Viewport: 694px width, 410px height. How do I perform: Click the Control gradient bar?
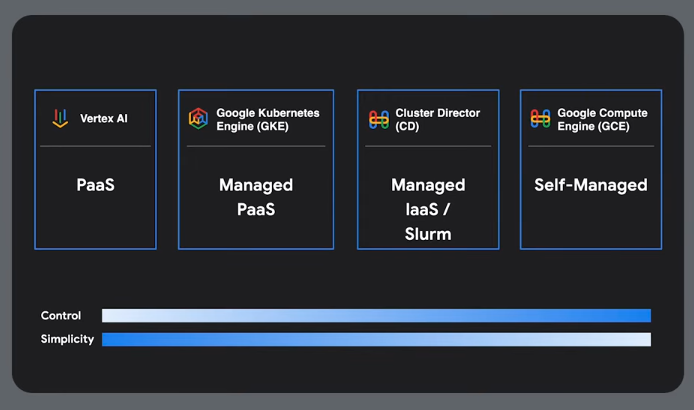coord(376,316)
